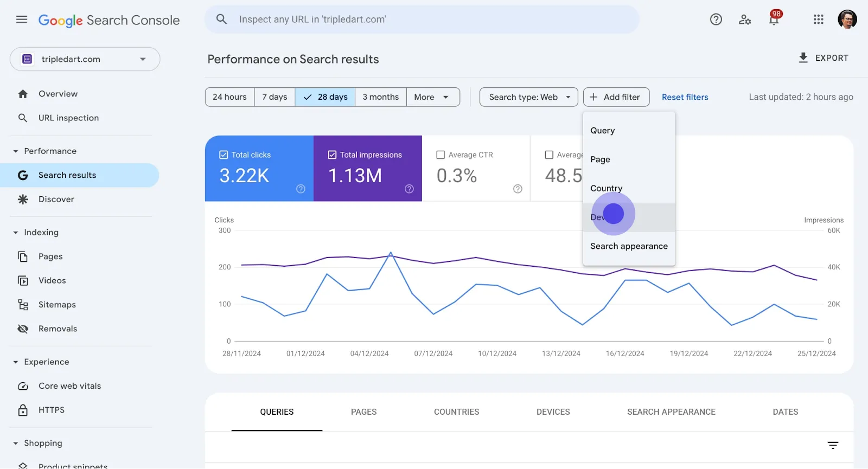Open Removals in the sidebar
Viewport: 868px width, 469px height.
[x=80, y=329]
